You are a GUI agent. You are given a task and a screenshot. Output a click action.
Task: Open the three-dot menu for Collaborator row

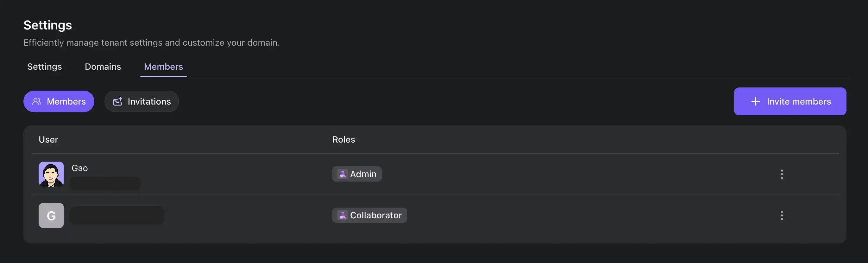pos(782,215)
